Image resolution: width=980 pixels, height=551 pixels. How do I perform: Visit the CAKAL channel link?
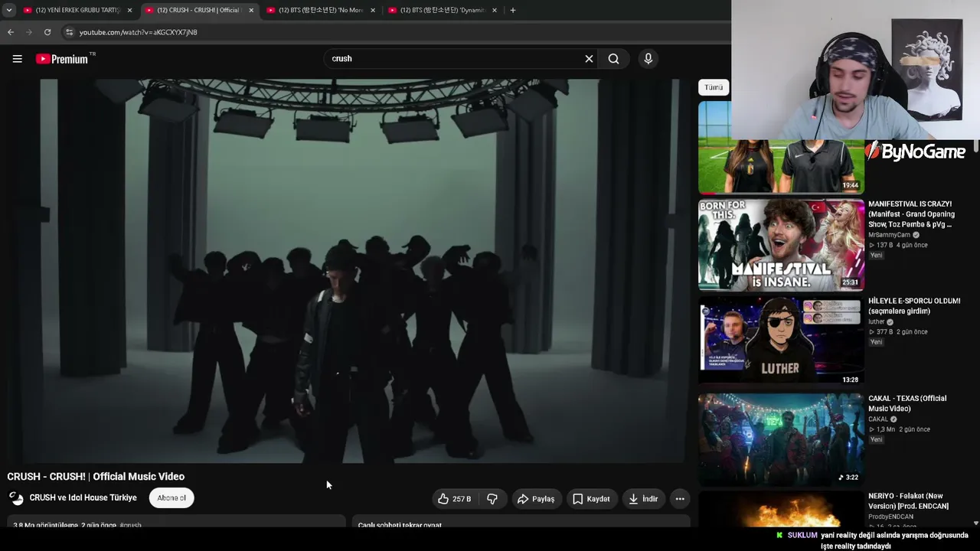click(878, 419)
